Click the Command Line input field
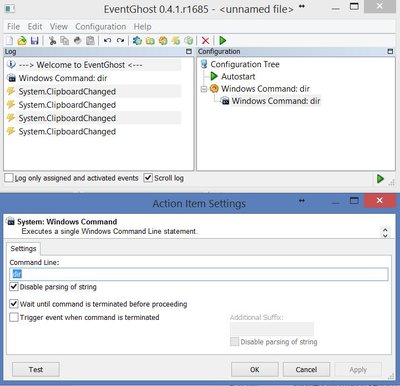This screenshot has height=386, width=400. tap(199, 274)
